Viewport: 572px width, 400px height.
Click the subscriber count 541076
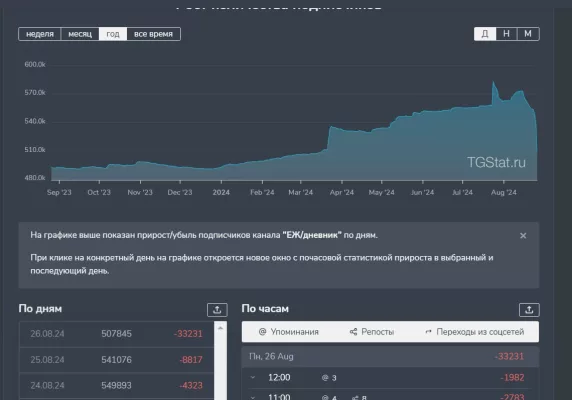click(x=116, y=360)
